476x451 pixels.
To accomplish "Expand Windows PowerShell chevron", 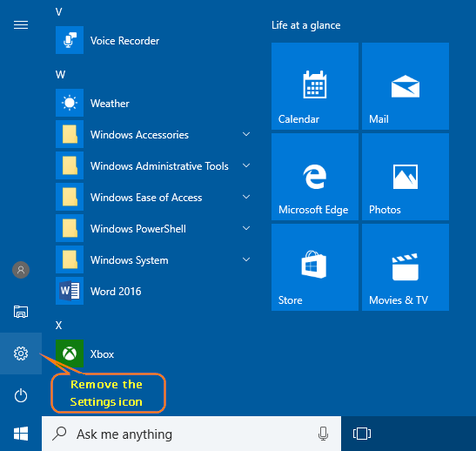I will coord(246,228).
